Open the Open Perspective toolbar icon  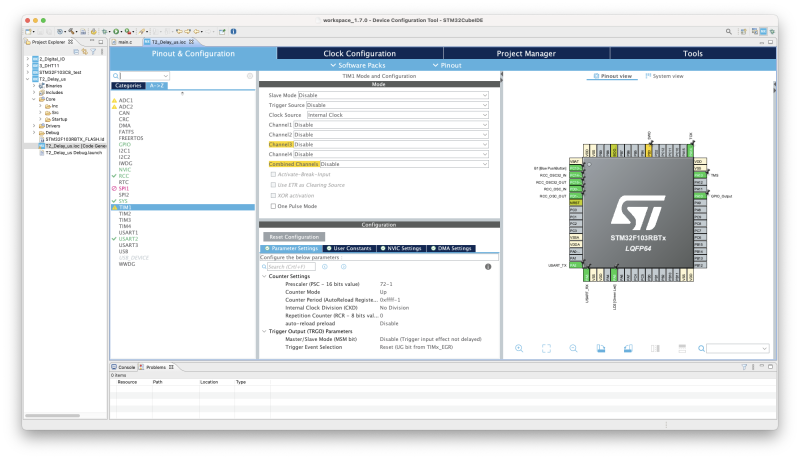[744, 32]
